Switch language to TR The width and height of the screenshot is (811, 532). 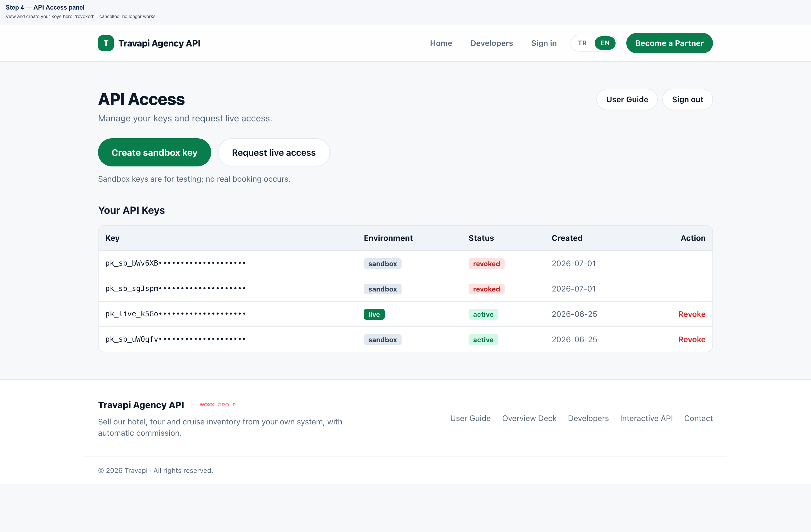click(582, 43)
